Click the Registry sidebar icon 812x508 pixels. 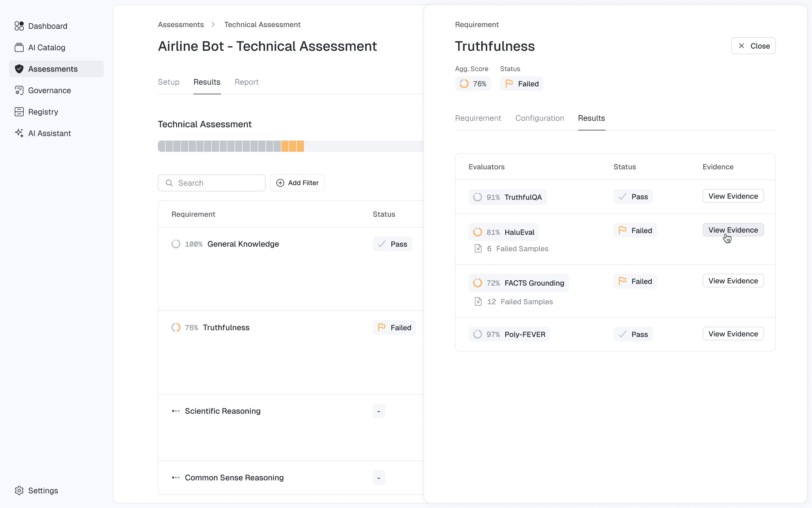pyautogui.click(x=19, y=112)
